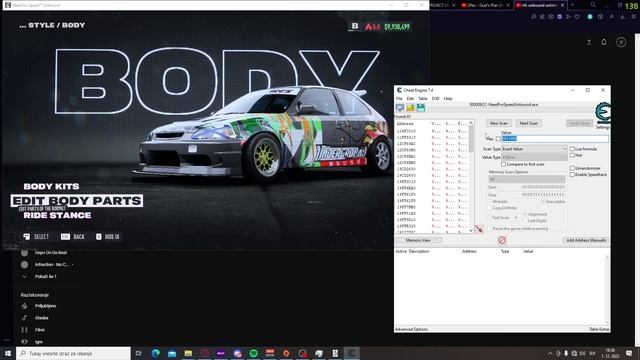Screen dimensions: 640x360
Task: Open the Cheat Engine File menu
Action: [x=399, y=99]
